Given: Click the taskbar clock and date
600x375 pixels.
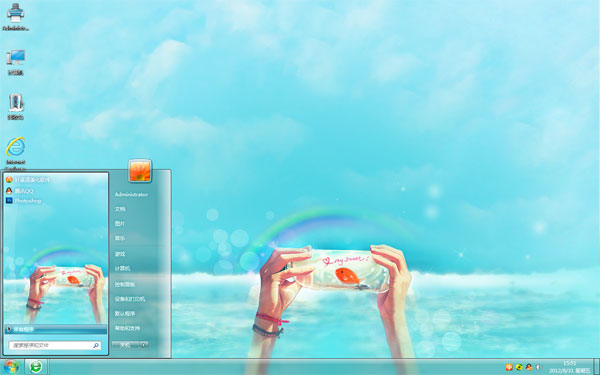Looking at the screenshot, I should point(570,367).
